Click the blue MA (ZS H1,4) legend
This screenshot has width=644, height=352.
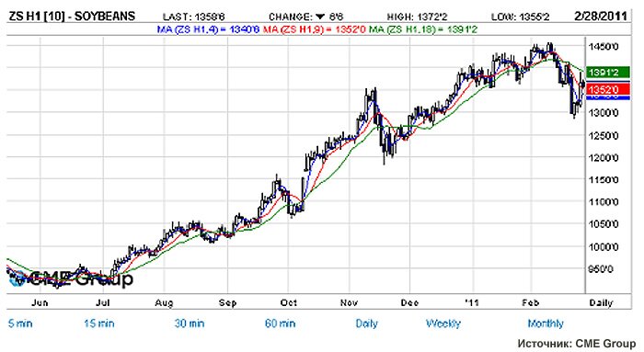tap(208, 29)
